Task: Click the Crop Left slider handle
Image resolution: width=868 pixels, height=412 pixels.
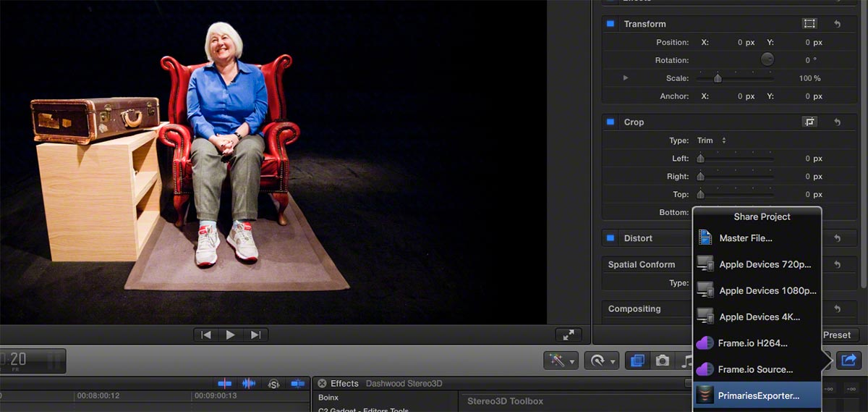Action: click(700, 159)
